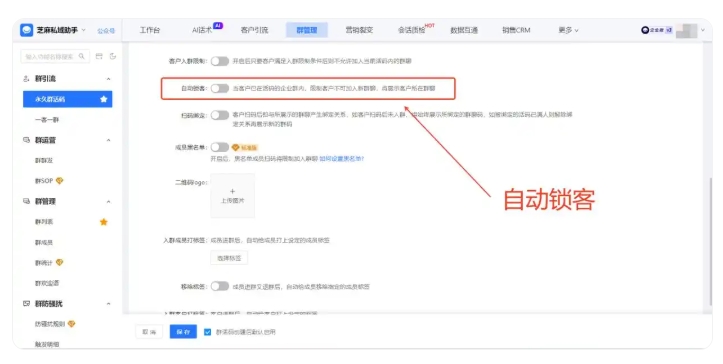
Task: Click the orange star next to 群列表
Action: pyautogui.click(x=104, y=222)
